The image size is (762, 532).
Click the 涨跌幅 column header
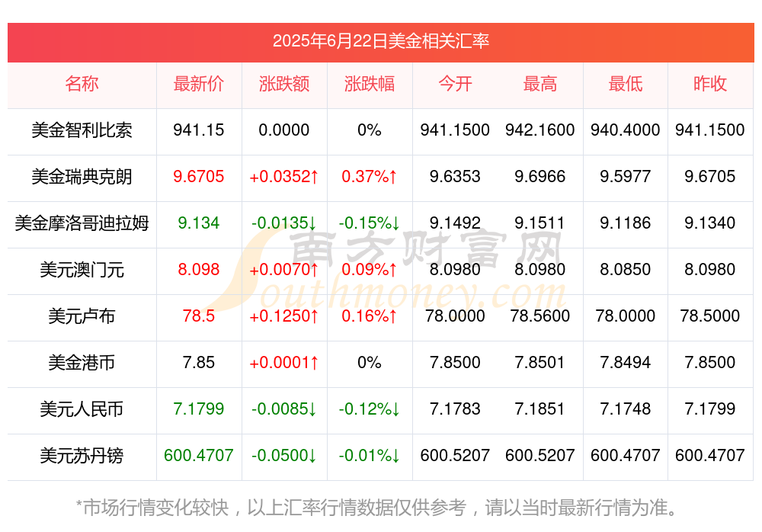tap(370, 84)
